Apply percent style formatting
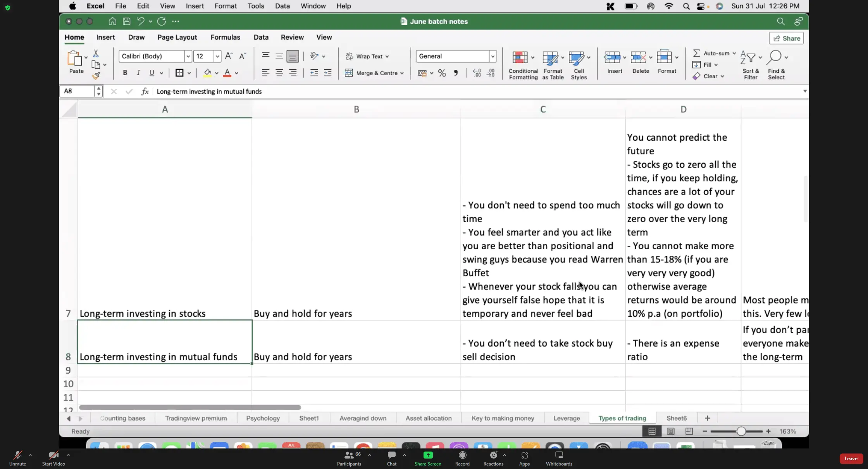Viewport: 868px width, 469px height. (442, 73)
